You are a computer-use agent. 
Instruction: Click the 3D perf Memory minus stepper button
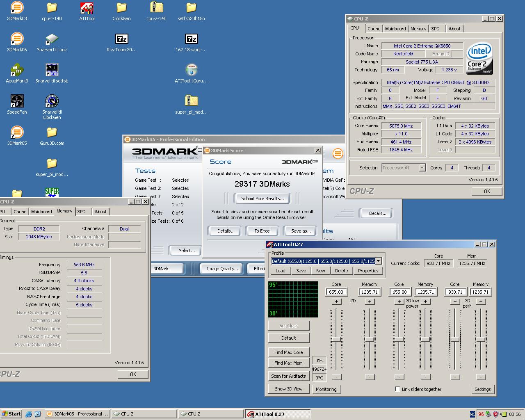click(481, 377)
